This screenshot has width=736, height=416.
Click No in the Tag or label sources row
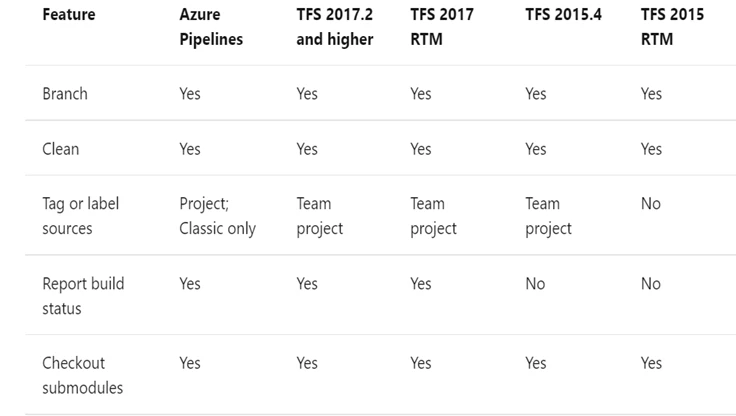651,204
